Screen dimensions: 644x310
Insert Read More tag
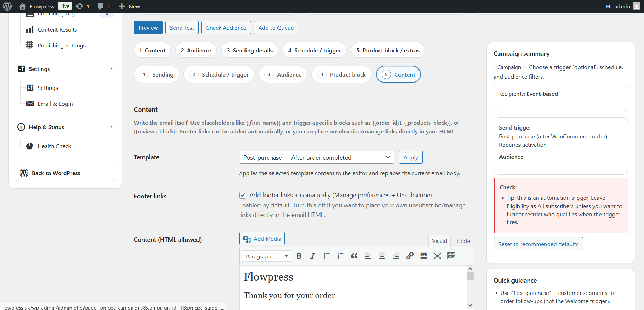click(423, 256)
